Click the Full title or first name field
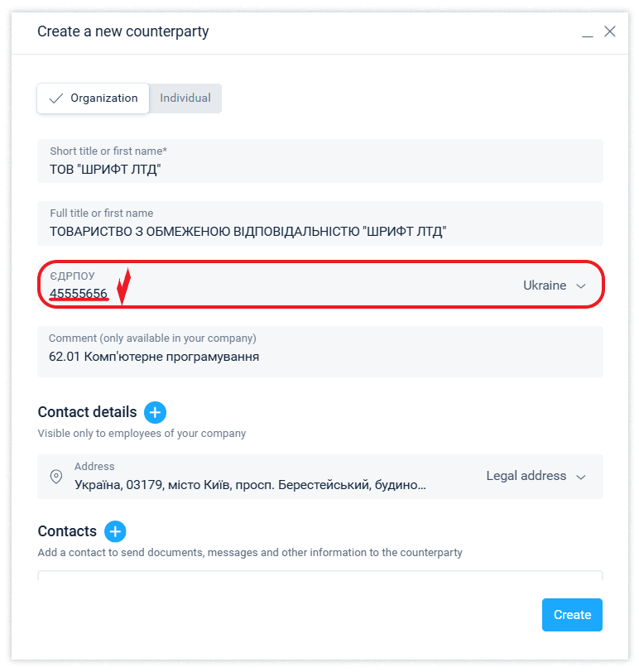 319,232
